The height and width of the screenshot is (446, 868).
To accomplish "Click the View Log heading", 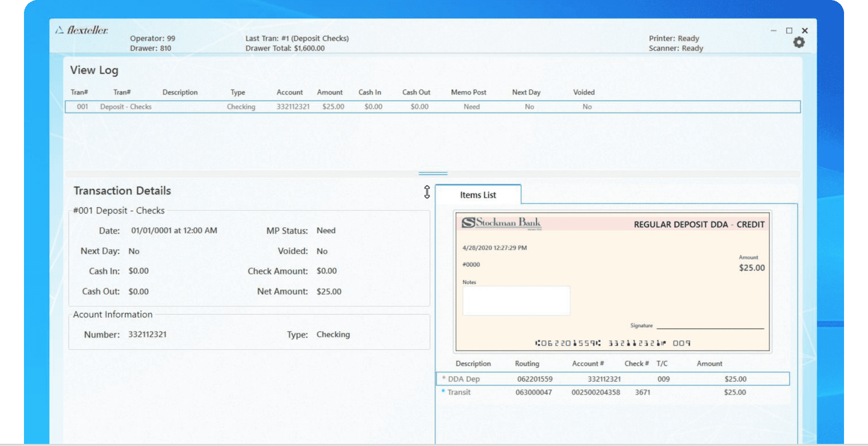I will [x=94, y=70].
